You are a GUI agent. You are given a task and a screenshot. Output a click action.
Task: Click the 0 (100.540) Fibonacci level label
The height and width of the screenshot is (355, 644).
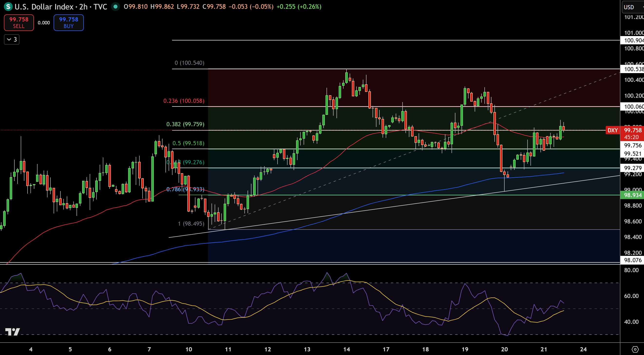[189, 63]
